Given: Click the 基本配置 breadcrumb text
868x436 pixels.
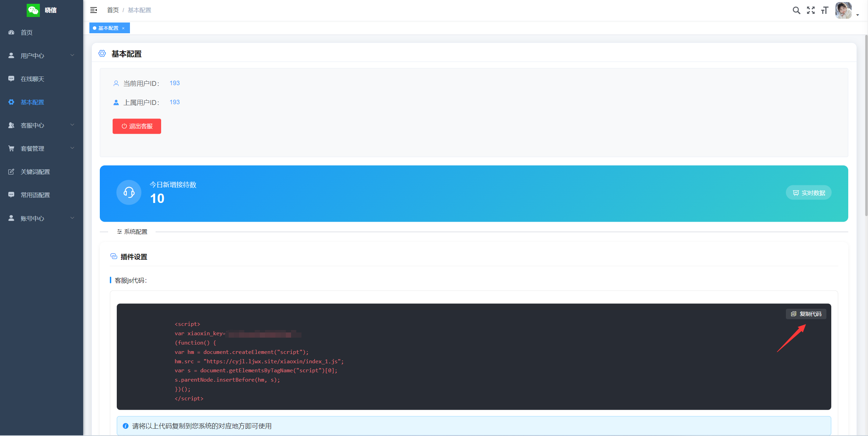Looking at the screenshot, I should click(x=139, y=10).
